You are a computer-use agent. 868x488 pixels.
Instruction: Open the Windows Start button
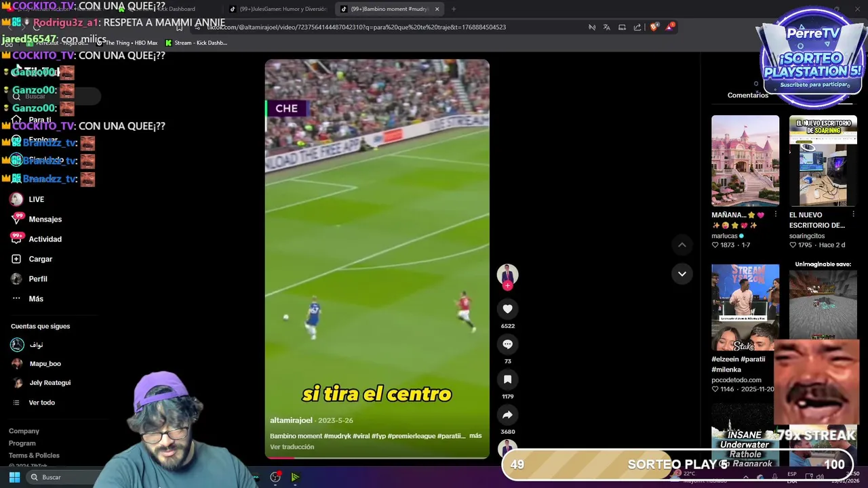[14, 477]
